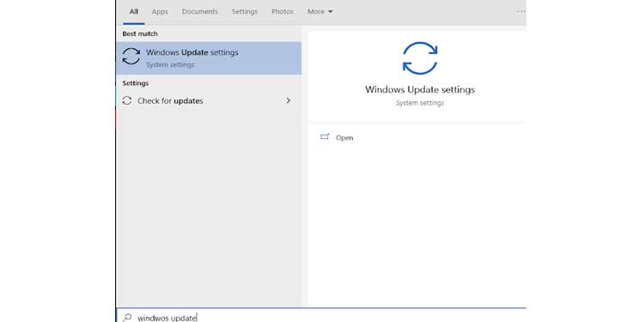Click the Settings section heading in results
644x322 pixels.
(x=136, y=83)
